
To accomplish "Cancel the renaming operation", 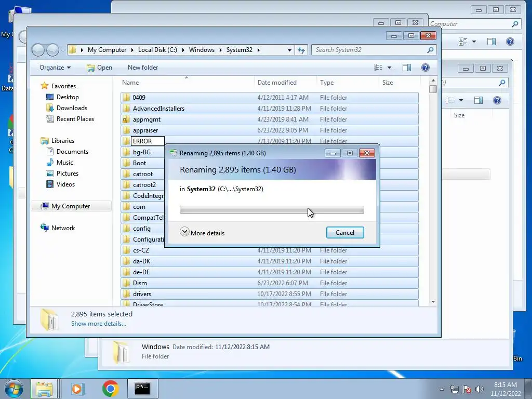I will coord(345,232).
